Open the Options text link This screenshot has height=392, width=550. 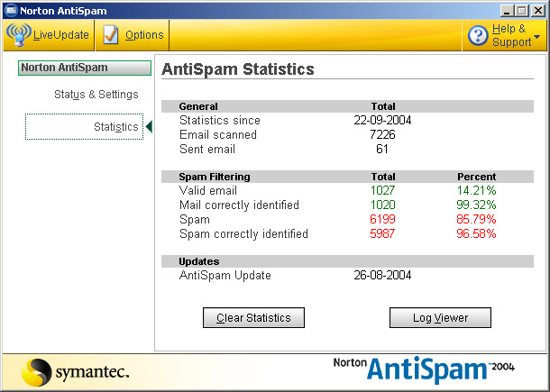[x=144, y=35]
